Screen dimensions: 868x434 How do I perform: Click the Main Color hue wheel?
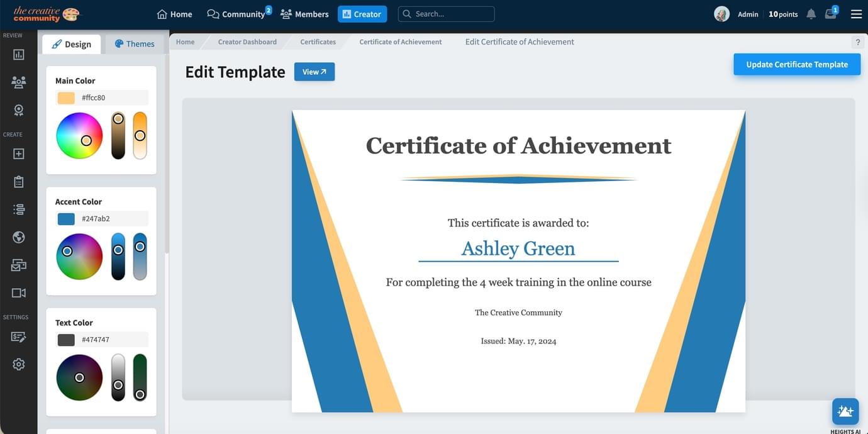click(79, 136)
